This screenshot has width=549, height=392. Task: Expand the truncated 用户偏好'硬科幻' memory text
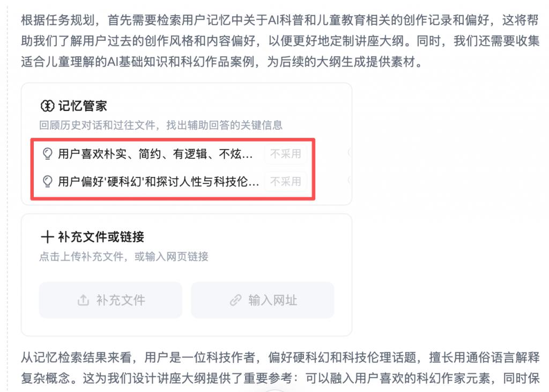pos(159,181)
